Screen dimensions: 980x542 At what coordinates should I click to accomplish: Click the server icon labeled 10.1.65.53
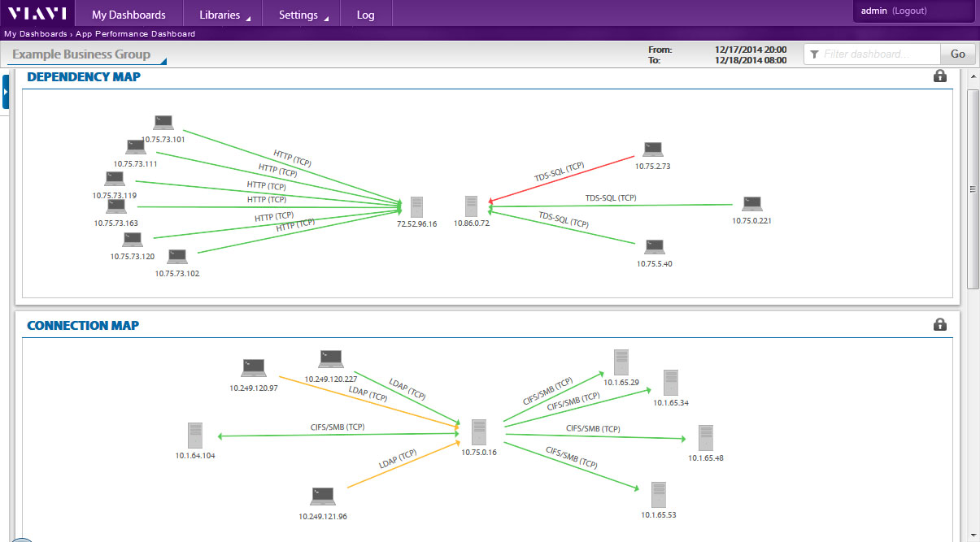click(x=658, y=495)
